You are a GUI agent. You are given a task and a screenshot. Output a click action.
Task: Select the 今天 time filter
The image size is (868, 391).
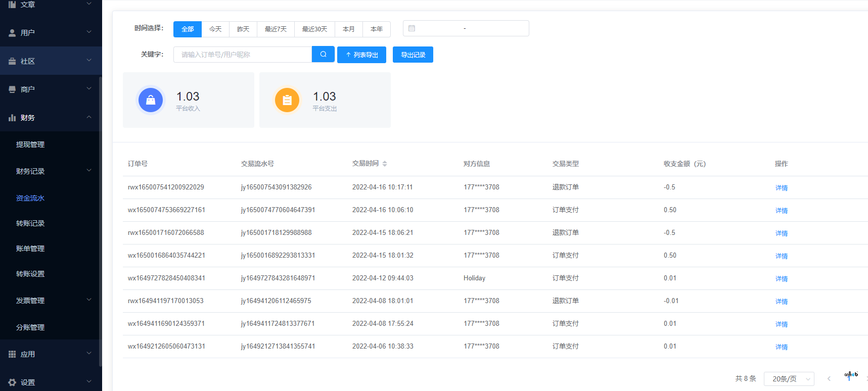(215, 29)
